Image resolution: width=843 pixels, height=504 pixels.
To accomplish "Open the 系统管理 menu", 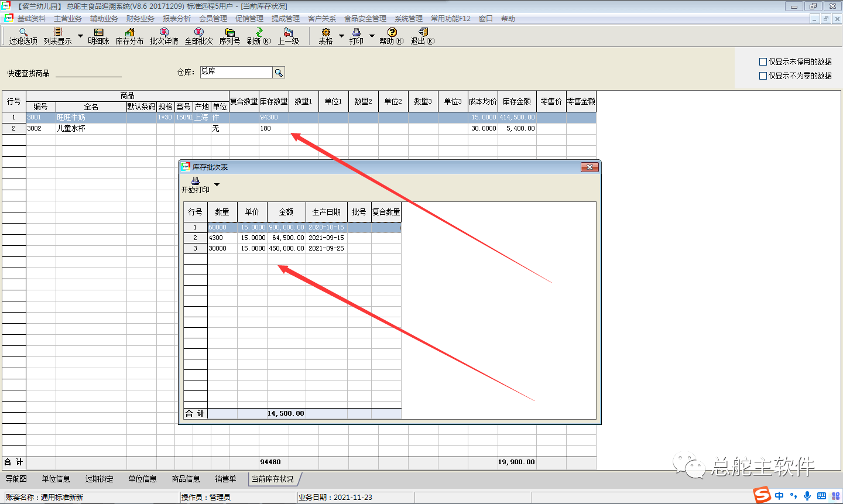I will point(409,19).
